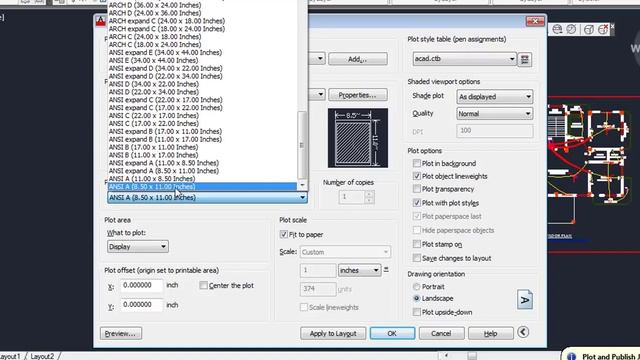Uncheck Plot object lineweights
The height and width of the screenshot is (360, 640).
(x=417, y=176)
